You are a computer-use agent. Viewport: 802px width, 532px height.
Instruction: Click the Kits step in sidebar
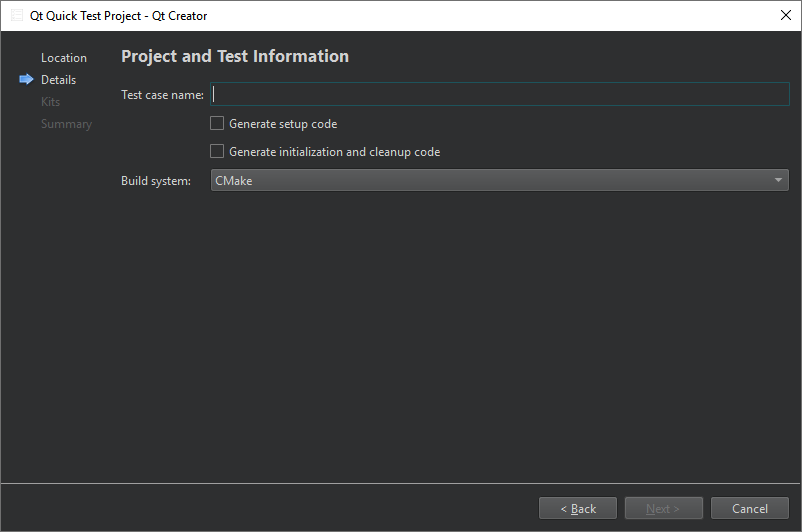[x=50, y=102]
